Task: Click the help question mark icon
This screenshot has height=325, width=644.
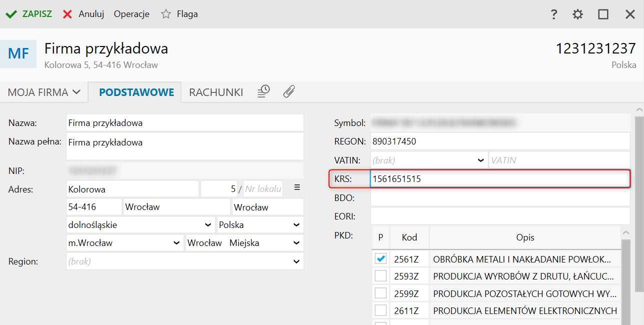Action: [554, 14]
